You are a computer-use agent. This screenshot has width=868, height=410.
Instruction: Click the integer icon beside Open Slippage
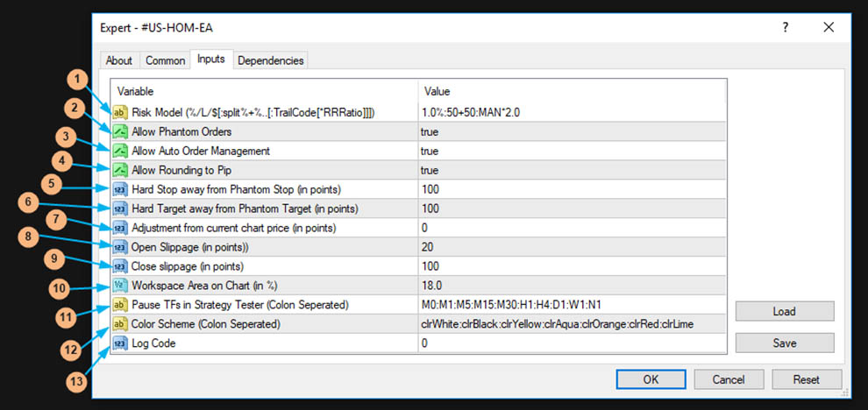point(119,247)
